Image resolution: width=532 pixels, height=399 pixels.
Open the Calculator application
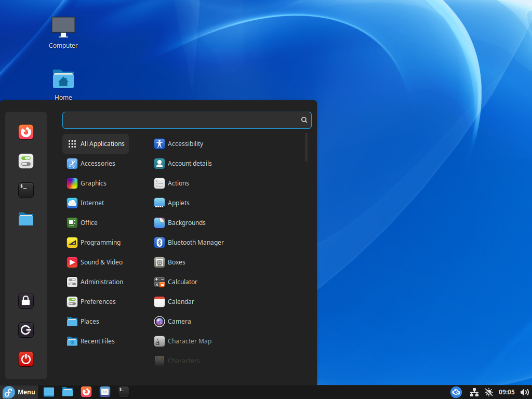[x=182, y=282]
